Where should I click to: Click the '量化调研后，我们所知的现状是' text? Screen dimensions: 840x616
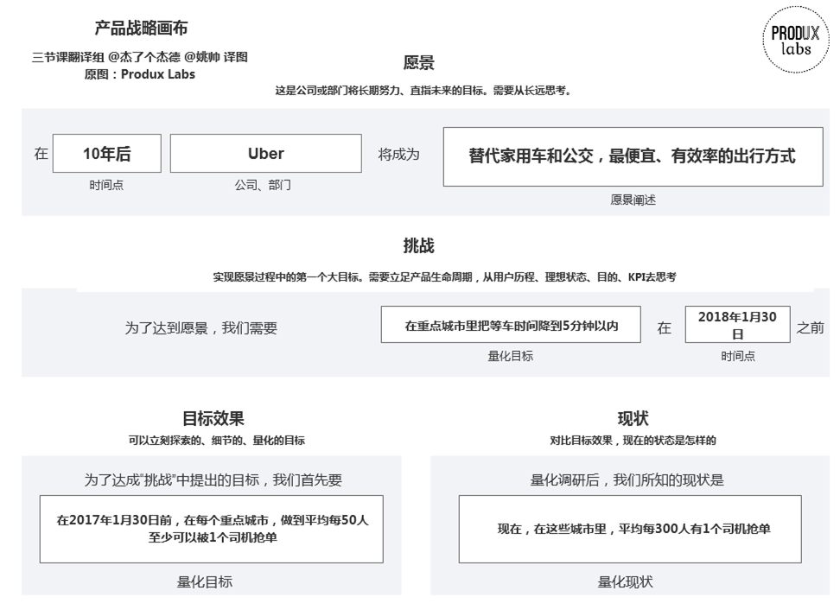(627, 479)
